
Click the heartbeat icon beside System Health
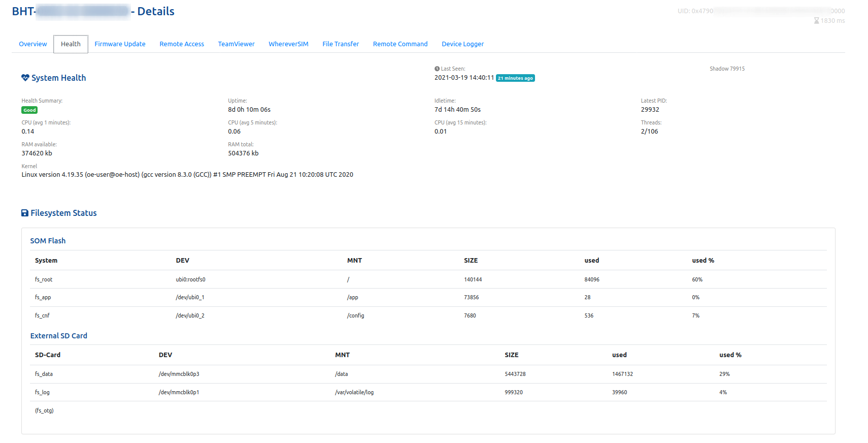click(25, 78)
